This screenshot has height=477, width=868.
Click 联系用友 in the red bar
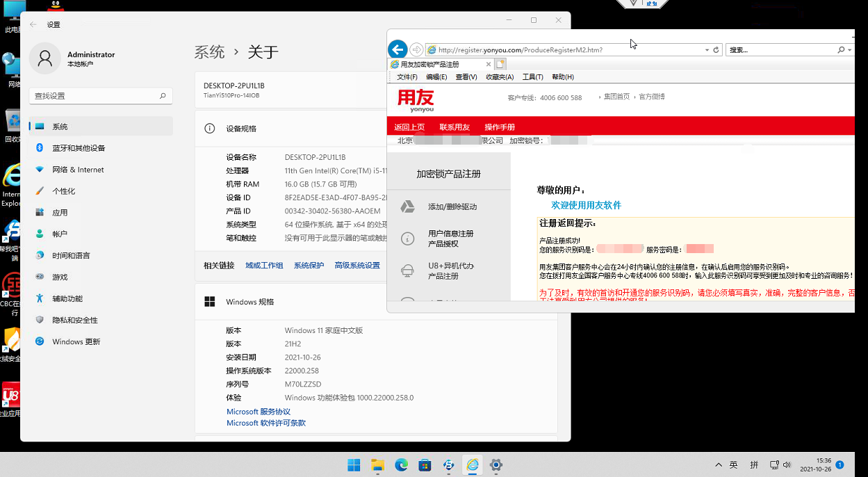(x=455, y=127)
